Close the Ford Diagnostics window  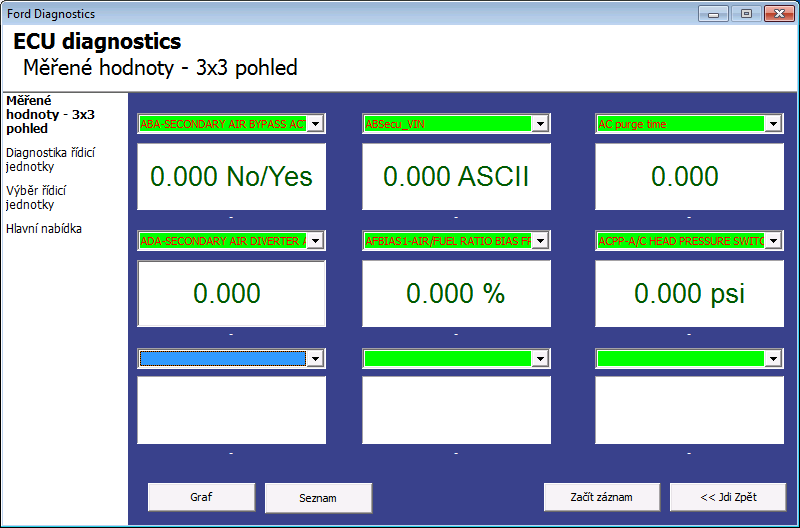point(779,14)
